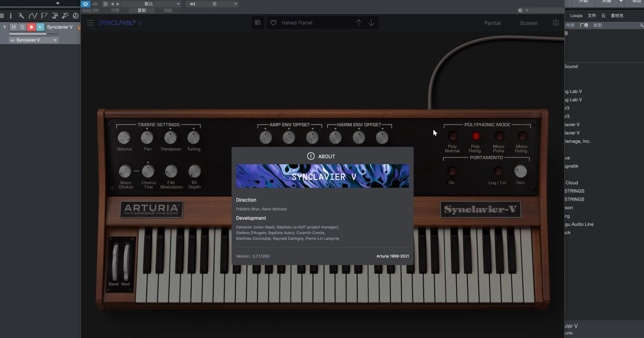Open the Arturia hamburger menu
This screenshot has height=338, width=644.
pyautogui.click(x=90, y=23)
